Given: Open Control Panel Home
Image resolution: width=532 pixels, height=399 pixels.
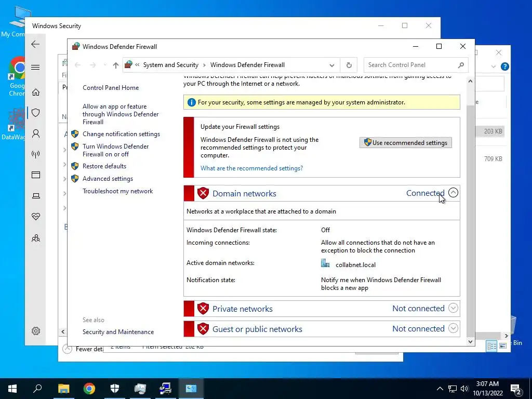Looking at the screenshot, I should point(111,87).
